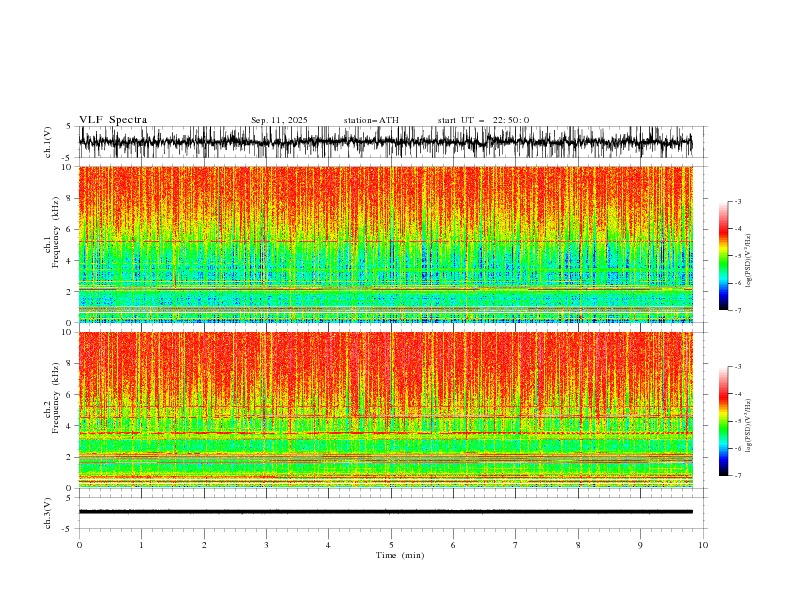Screen dimensions: 792x612
Task: Click the "-3" tick on ch.1 color bar
Action: (737, 201)
